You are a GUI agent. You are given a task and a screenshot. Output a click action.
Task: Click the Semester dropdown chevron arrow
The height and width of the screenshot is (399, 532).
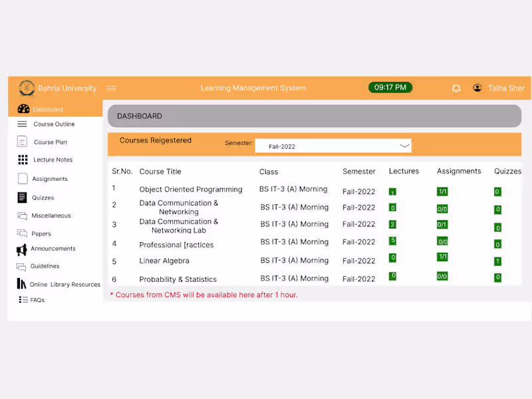point(404,146)
